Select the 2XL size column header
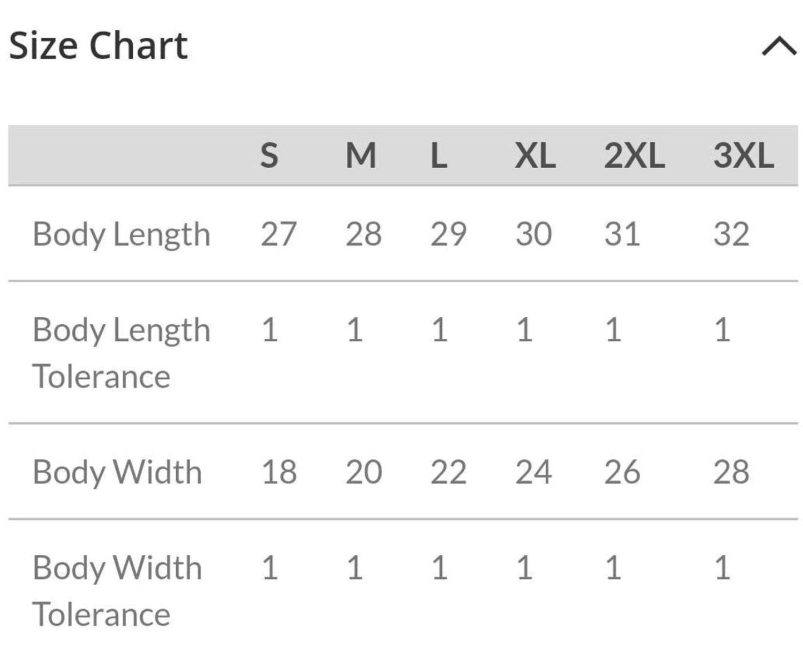 pos(634,156)
